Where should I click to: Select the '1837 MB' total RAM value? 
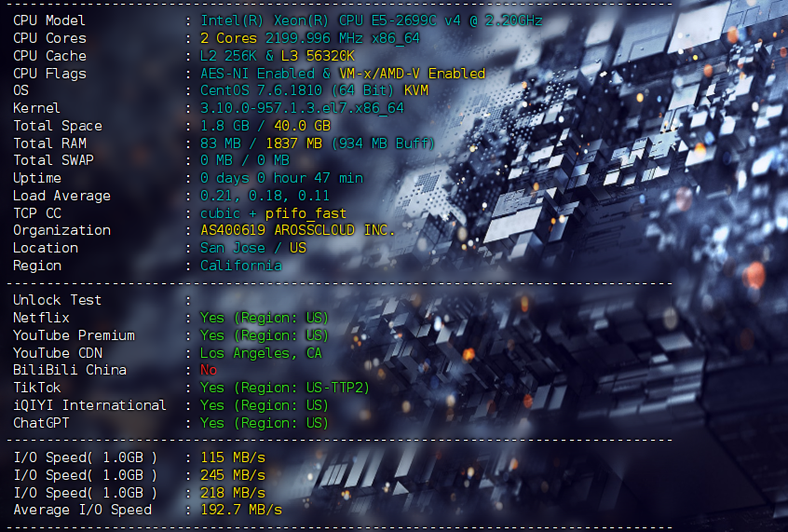pyautogui.click(x=294, y=143)
